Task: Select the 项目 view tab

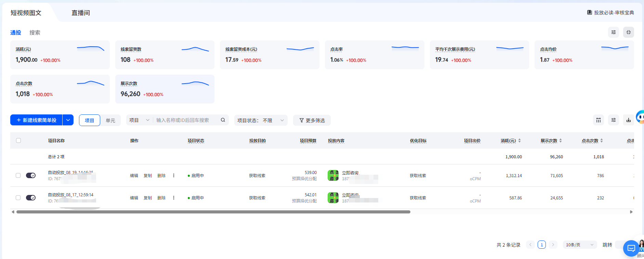Action: [90, 120]
